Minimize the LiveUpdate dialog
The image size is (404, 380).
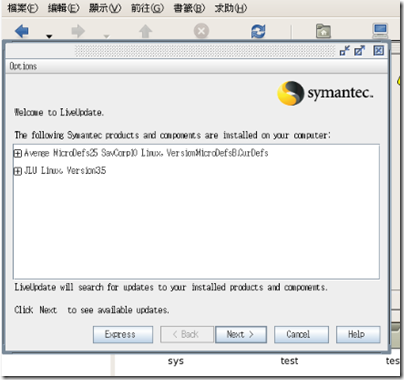[x=344, y=51]
